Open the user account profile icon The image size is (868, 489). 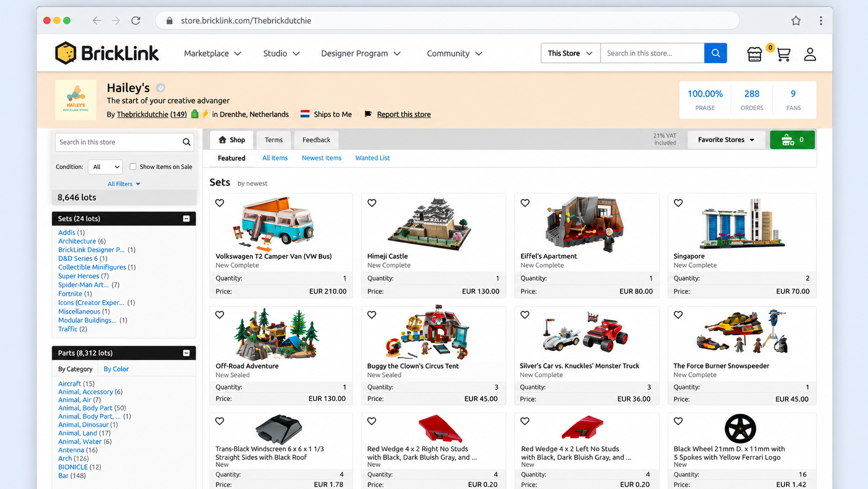[x=810, y=54]
